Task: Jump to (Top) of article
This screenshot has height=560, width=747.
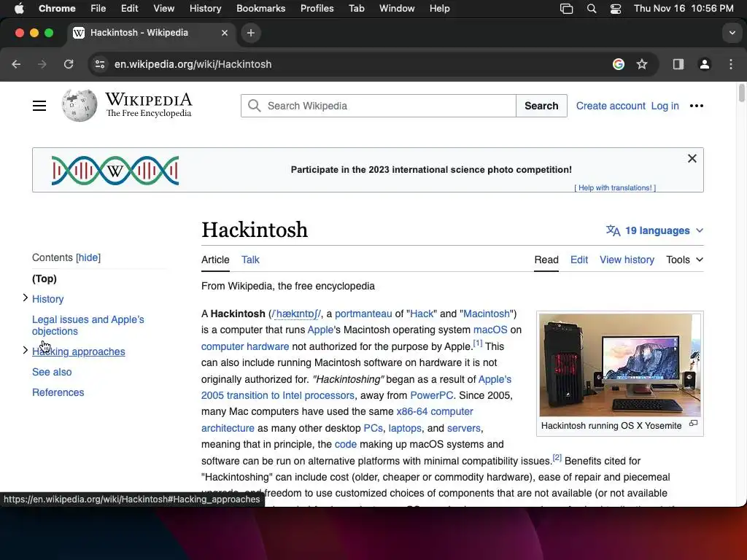Action: [44, 279]
